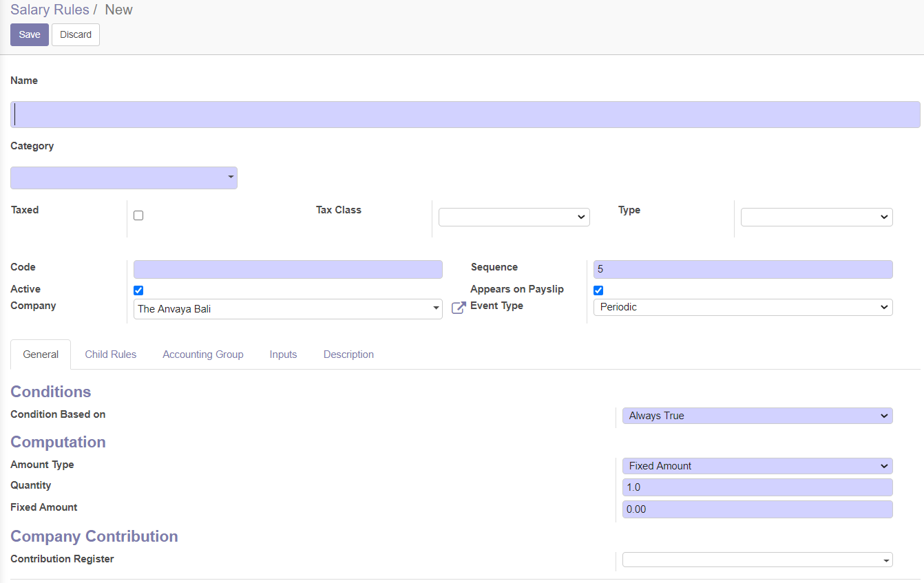Click the Company Contribution heading
Screen dimensions: 924x583
coord(94,536)
